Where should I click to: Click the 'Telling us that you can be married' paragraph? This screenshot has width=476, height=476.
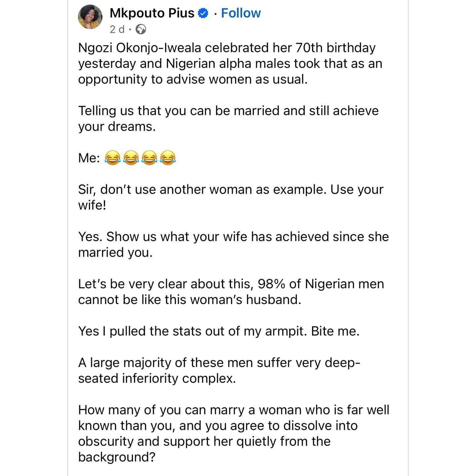[x=228, y=118]
